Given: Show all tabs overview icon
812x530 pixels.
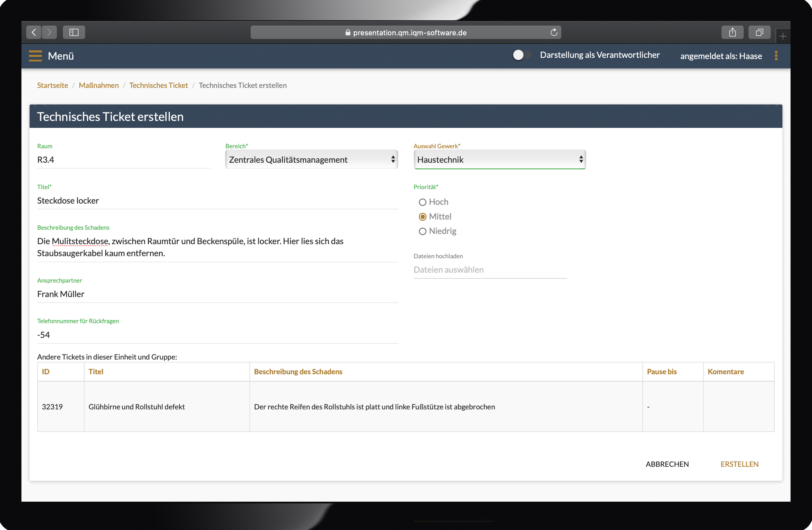Looking at the screenshot, I should (x=759, y=32).
